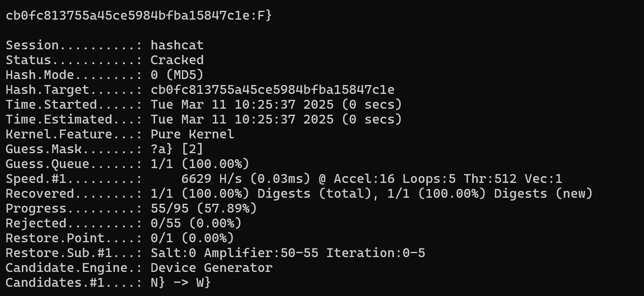644x296 pixels.
Task: Click the Progress value "55/95 (57.89%)"
Action: pos(203,209)
